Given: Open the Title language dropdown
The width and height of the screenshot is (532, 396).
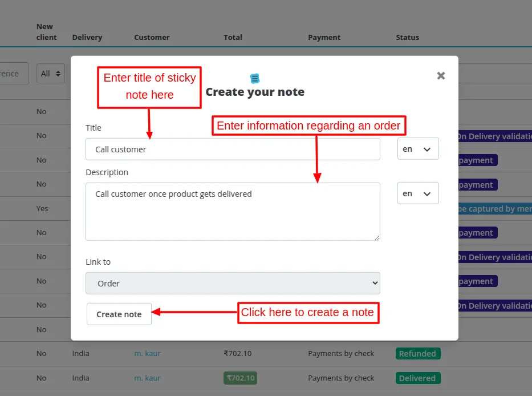Looking at the screenshot, I should pyautogui.click(x=418, y=149).
